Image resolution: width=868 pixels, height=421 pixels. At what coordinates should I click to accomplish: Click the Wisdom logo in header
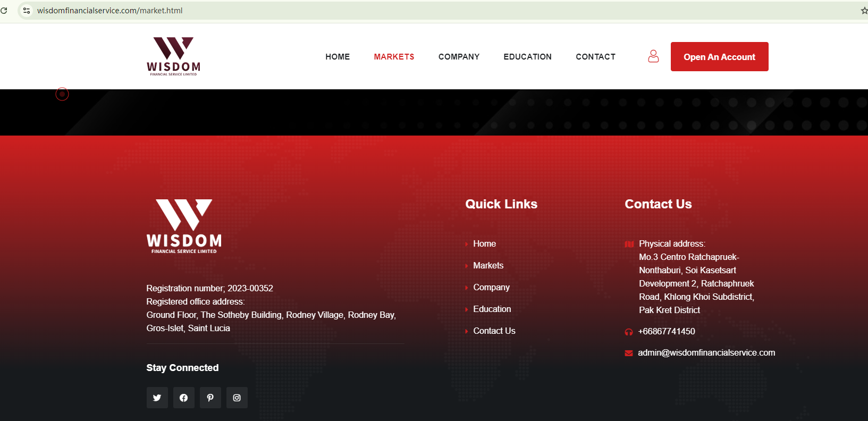(x=173, y=56)
